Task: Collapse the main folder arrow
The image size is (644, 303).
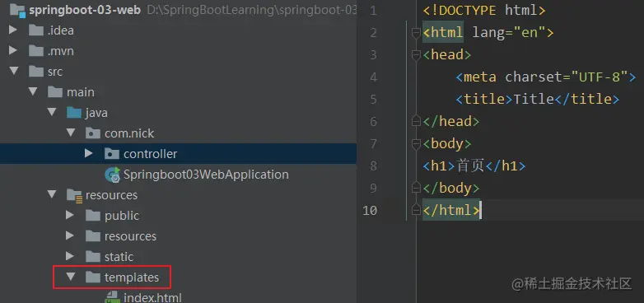Action: [x=33, y=91]
